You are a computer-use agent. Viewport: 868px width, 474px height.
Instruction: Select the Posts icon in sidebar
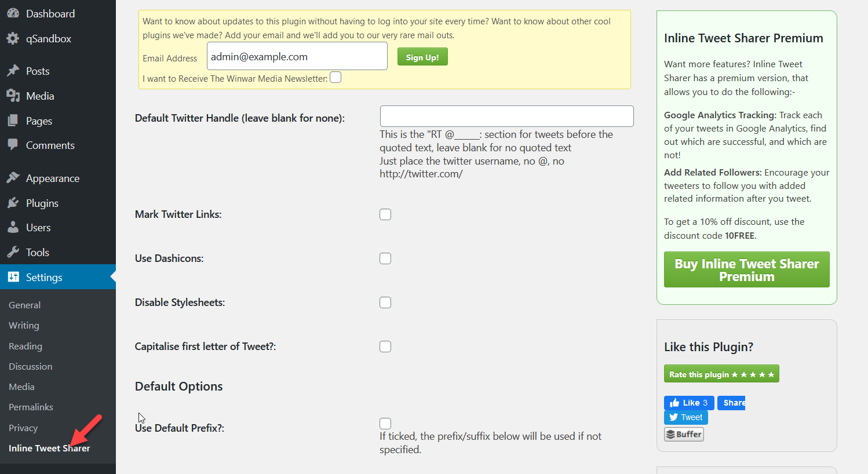(13, 70)
